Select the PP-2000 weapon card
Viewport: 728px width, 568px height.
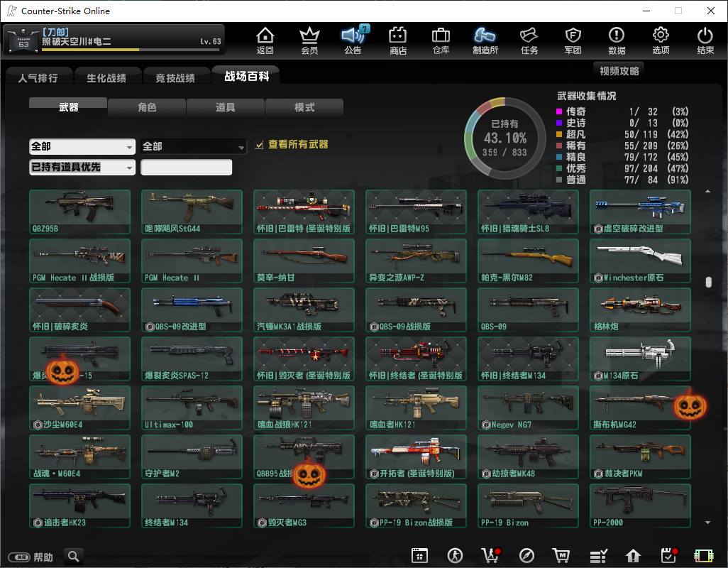[x=640, y=506]
